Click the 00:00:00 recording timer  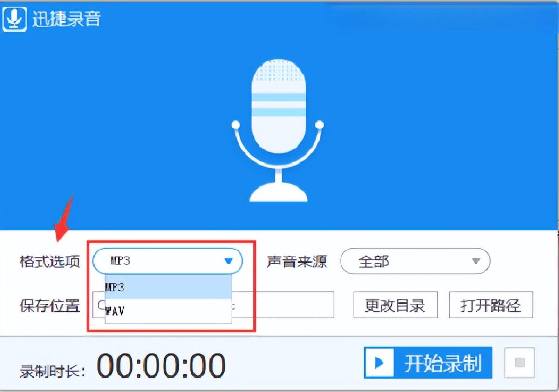pyautogui.click(x=161, y=365)
